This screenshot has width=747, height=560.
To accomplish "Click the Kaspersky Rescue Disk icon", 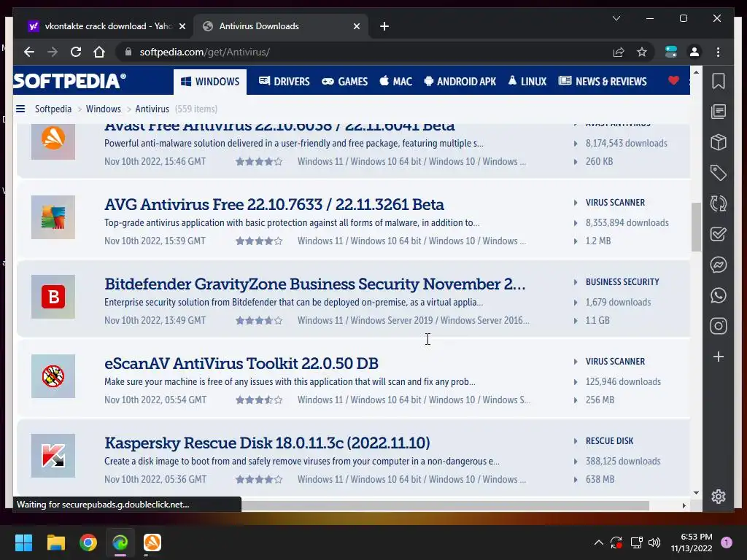I will click(53, 456).
